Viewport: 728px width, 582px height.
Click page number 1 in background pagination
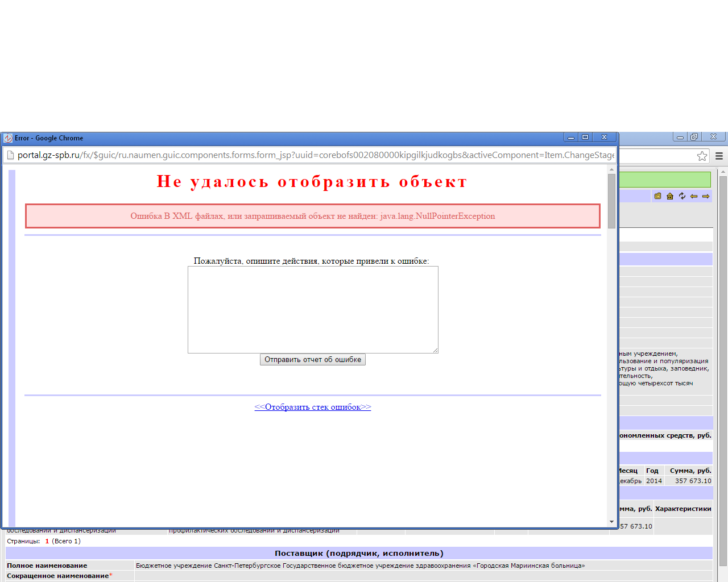click(x=47, y=541)
